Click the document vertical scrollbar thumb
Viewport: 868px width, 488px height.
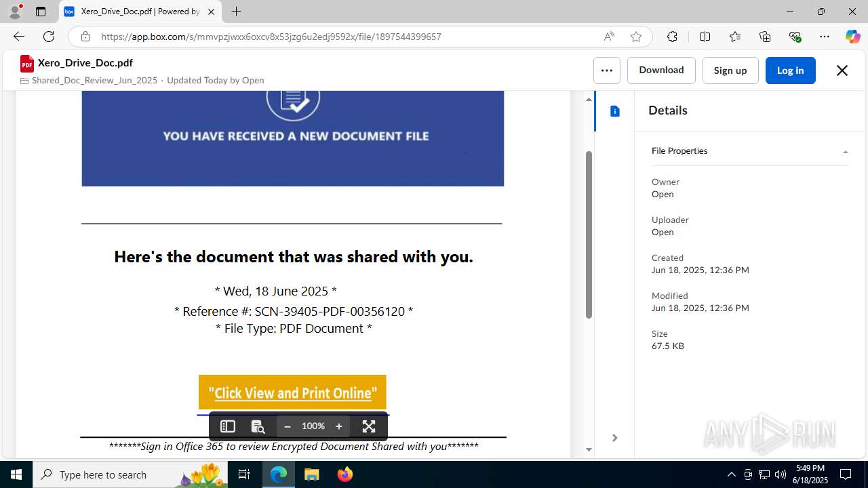click(x=589, y=235)
